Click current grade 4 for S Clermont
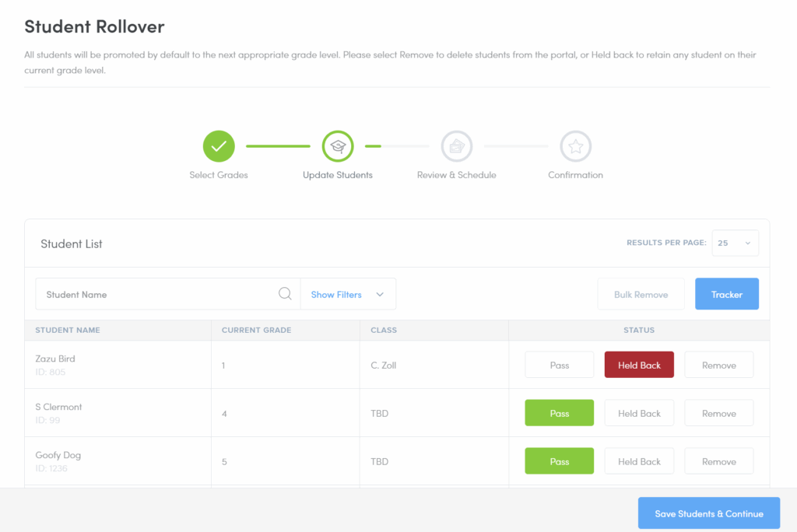Viewport: 797px width, 532px height. (x=224, y=414)
